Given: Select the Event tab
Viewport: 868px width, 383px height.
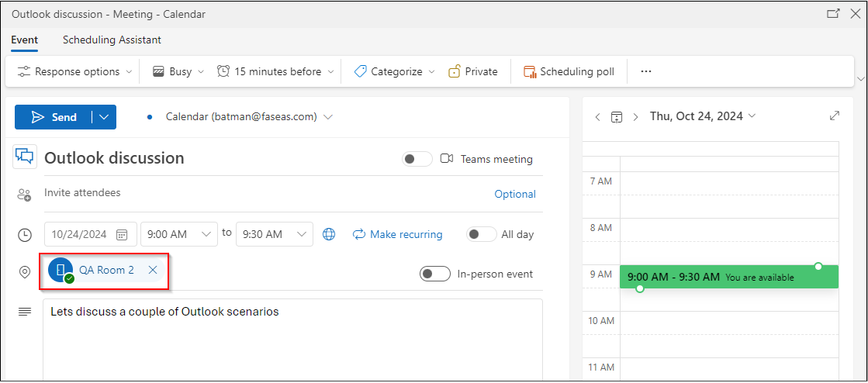Looking at the screenshot, I should 24,40.
